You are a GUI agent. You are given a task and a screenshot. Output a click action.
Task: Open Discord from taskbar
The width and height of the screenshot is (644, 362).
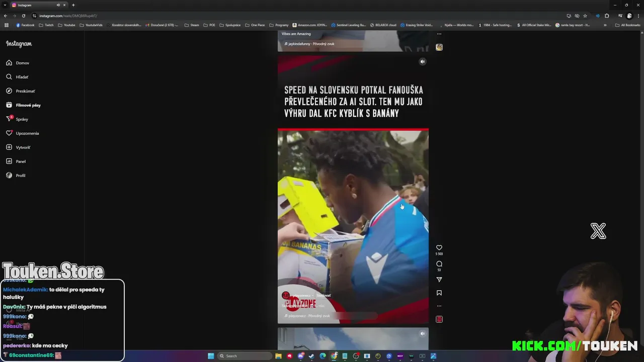click(x=300, y=356)
